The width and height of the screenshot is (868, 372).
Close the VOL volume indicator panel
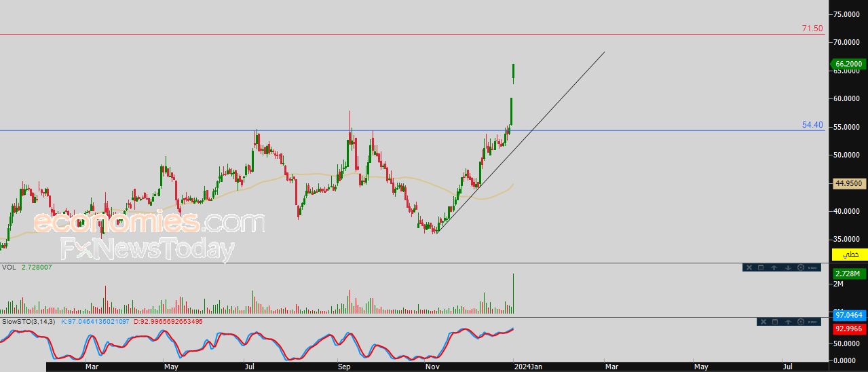(749, 267)
